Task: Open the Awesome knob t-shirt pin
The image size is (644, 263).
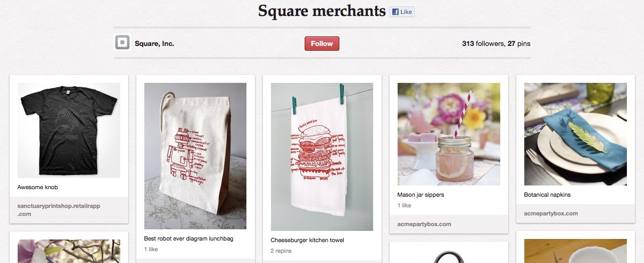Action: (69, 130)
